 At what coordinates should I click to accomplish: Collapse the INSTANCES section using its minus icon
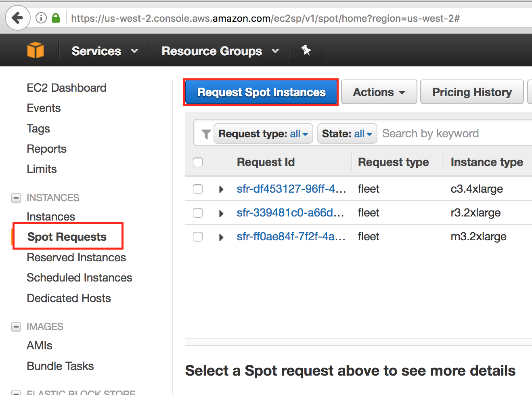16,197
